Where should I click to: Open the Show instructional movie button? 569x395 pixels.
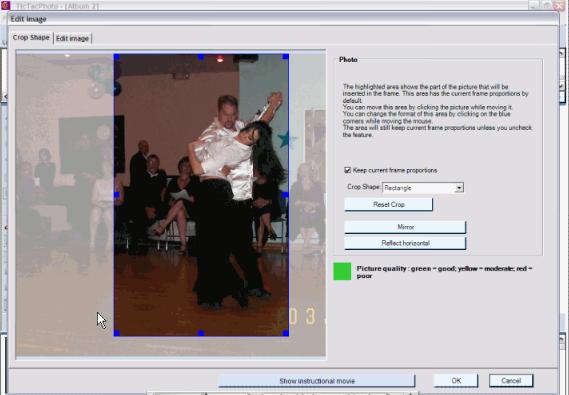[x=317, y=381]
